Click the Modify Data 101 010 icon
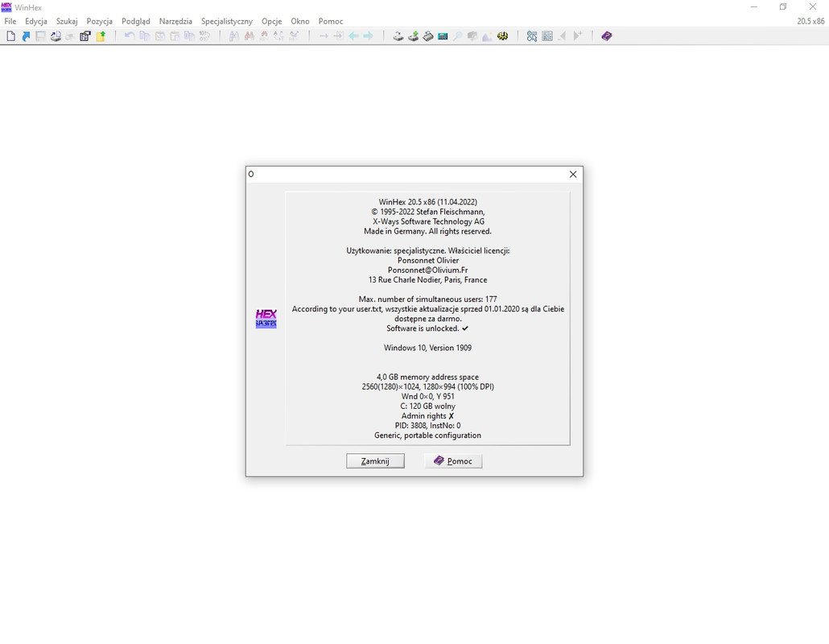Screen dimensions: 829x644 [x=204, y=36]
